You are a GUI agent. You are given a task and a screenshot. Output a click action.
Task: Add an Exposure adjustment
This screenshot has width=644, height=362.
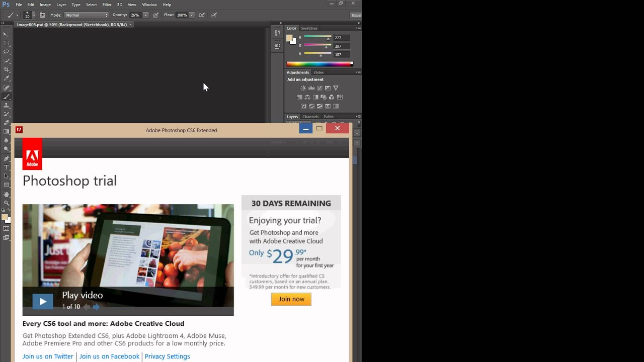pyautogui.click(x=328, y=88)
